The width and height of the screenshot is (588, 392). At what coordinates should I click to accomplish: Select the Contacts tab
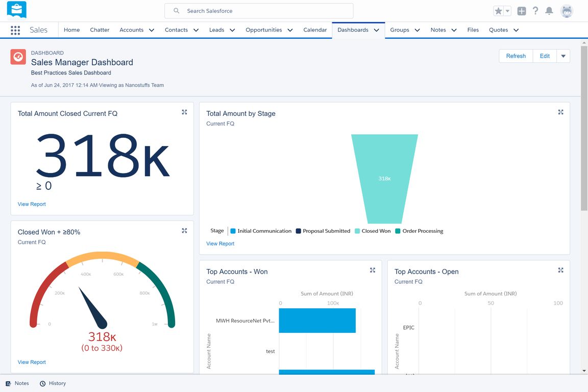[176, 30]
